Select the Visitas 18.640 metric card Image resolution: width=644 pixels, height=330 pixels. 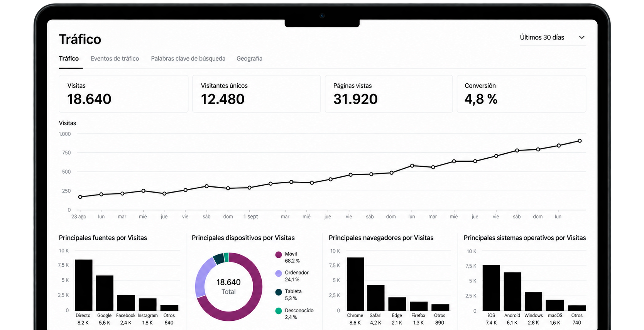[x=123, y=94]
